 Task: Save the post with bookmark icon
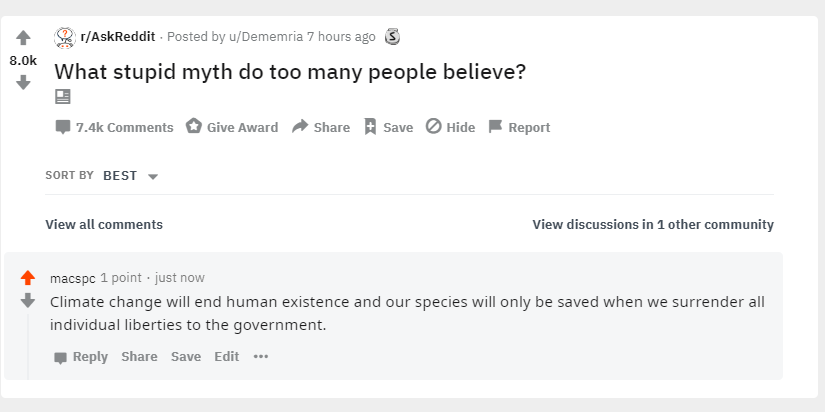tap(388, 127)
